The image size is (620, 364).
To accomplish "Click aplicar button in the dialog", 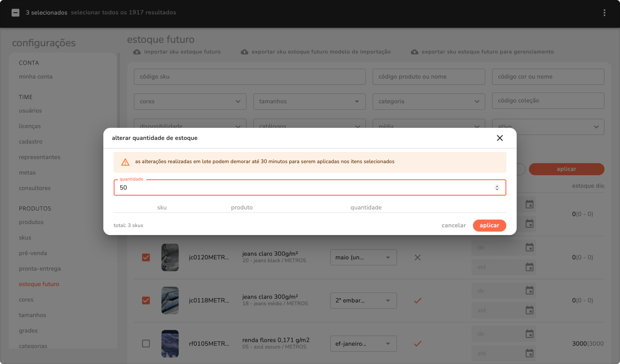I will tap(489, 225).
